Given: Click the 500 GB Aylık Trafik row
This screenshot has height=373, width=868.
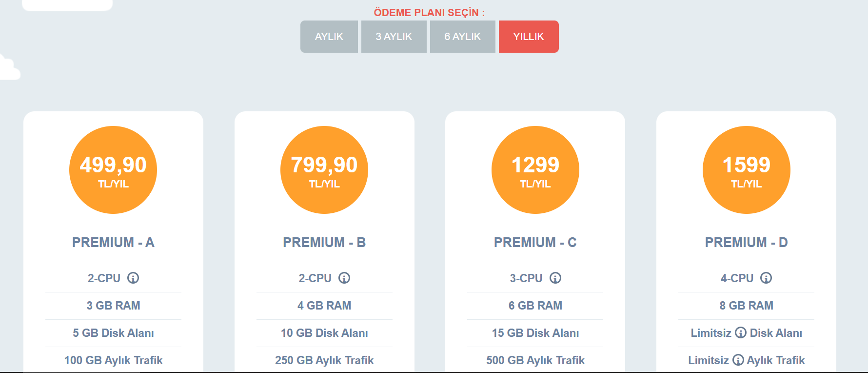Looking at the screenshot, I should (535, 360).
